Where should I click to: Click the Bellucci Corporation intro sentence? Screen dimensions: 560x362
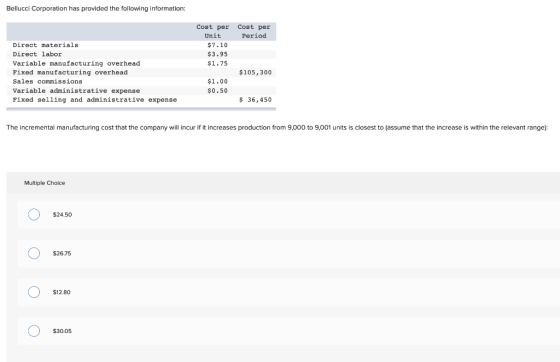(x=96, y=9)
